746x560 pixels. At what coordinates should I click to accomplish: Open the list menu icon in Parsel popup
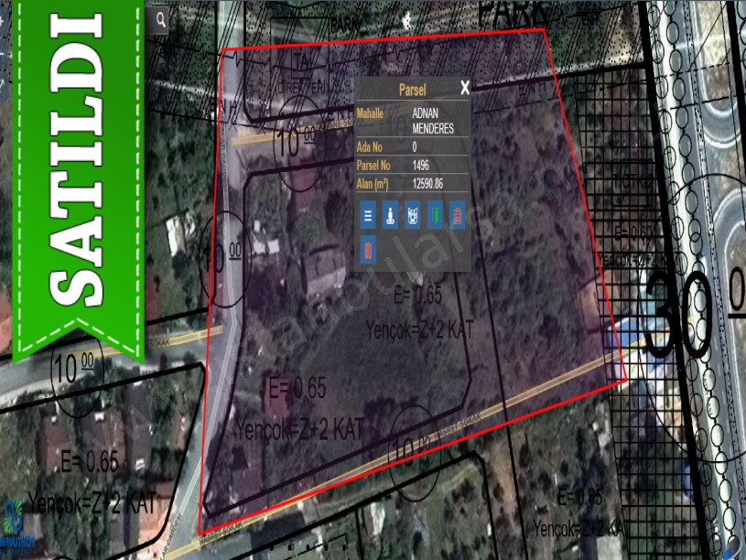[x=368, y=217]
